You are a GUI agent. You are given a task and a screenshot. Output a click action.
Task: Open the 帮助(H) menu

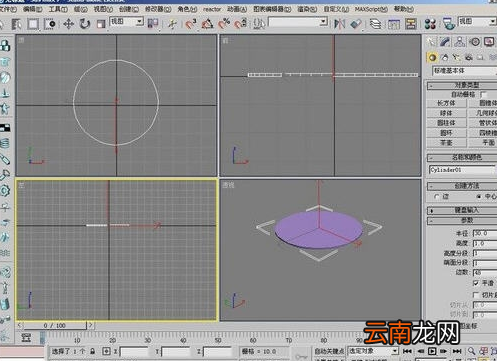click(404, 9)
